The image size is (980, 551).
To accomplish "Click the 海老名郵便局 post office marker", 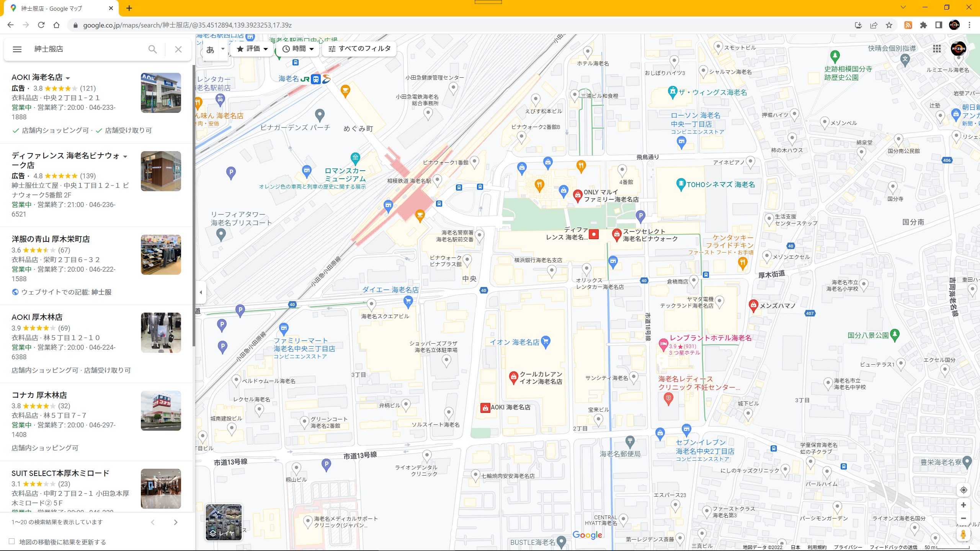I will tap(630, 442).
